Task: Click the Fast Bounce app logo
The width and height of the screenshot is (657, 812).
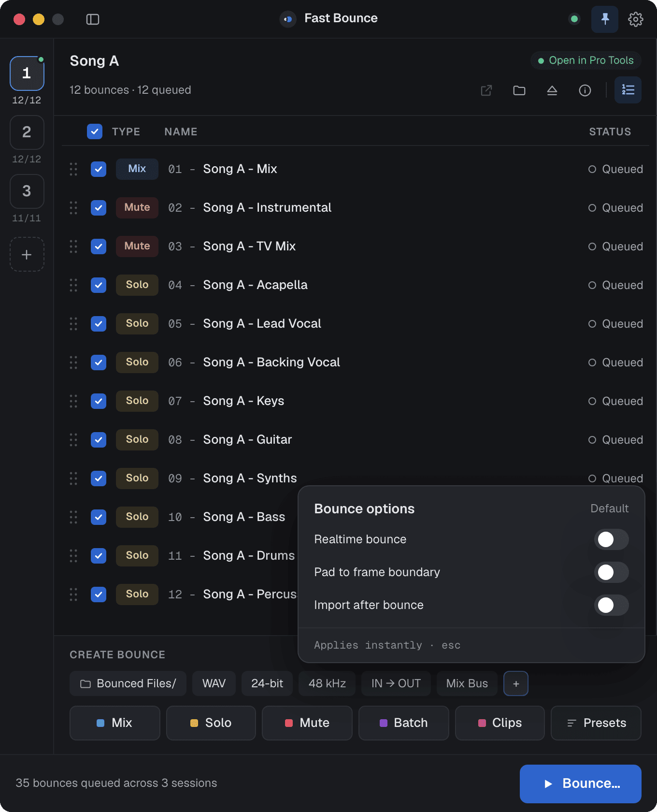Action: pyautogui.click(x=288, y=19)
